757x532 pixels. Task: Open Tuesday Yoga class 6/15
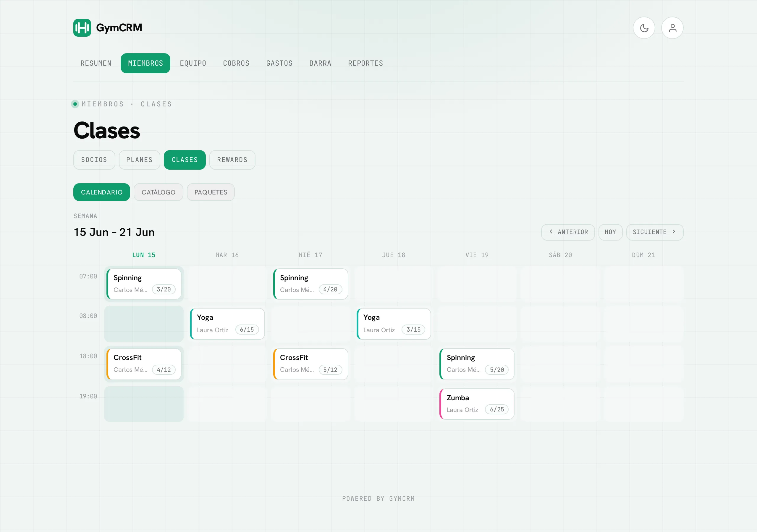coord(227,324)
